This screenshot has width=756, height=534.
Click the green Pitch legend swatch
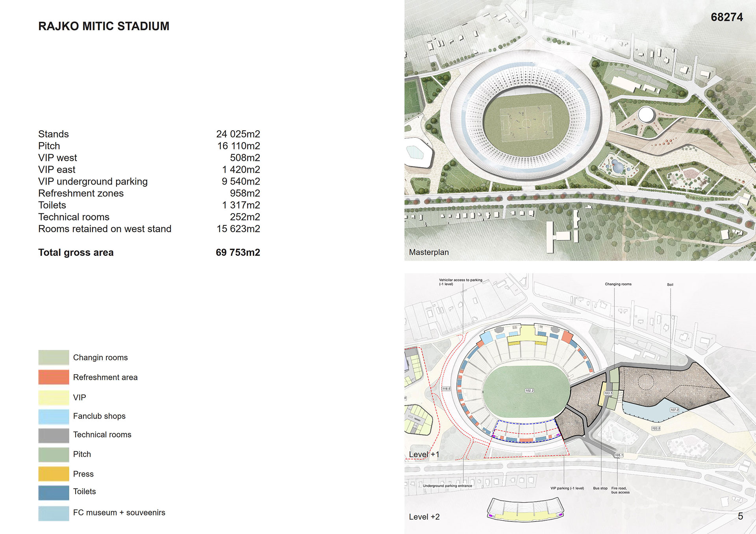[54, 455]
